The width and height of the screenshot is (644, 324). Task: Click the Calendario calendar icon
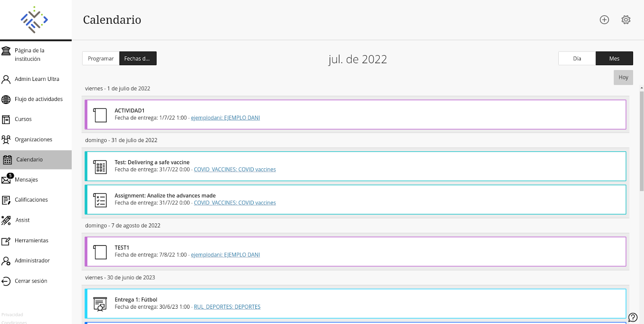7,160
